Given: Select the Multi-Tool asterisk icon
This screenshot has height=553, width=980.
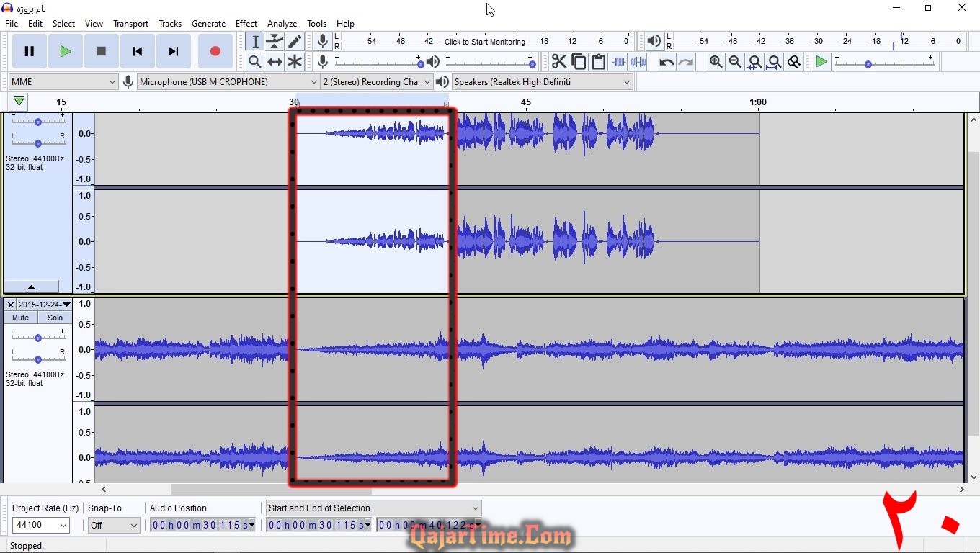Looking at the screenshot, I should 295,62.
